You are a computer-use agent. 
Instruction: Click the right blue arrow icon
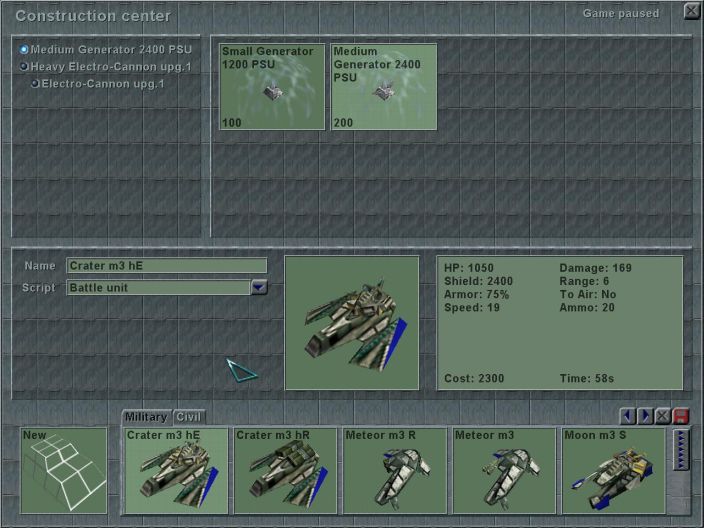tap(646, 416)
